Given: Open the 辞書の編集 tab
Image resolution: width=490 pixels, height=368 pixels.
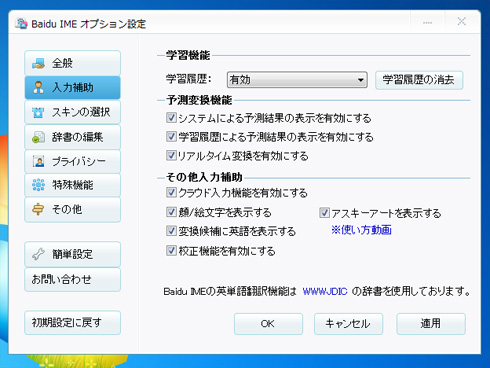Looking at the screenshot, I should [x=72, y=137].
